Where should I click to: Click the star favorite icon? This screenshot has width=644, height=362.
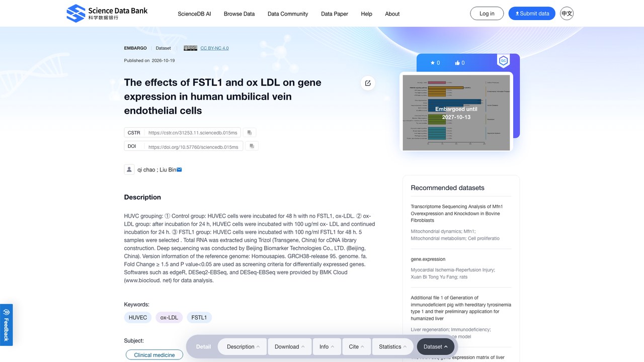coord(432,63)
